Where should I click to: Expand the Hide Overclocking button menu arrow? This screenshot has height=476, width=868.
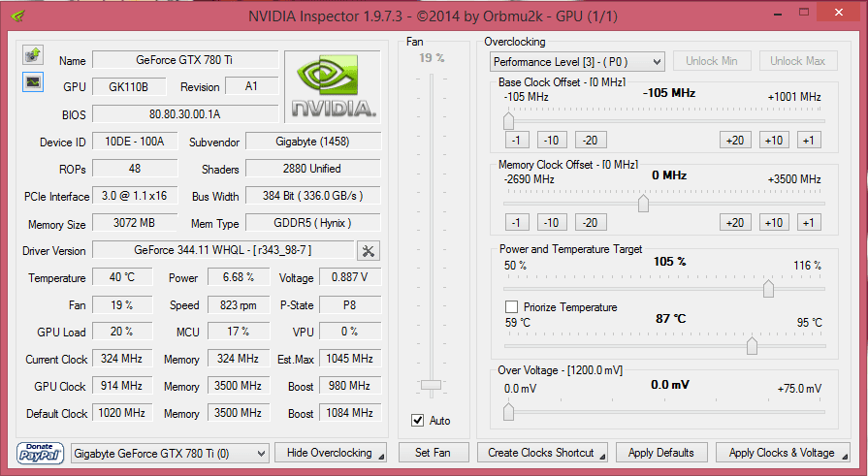pyautogui.click(x=381, y=457)
